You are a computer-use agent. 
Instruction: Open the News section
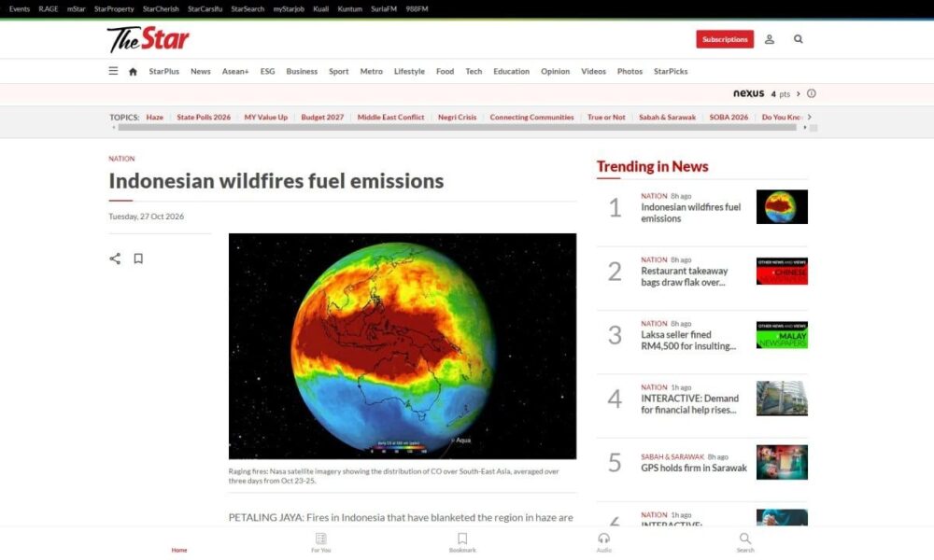click(201, 72)
